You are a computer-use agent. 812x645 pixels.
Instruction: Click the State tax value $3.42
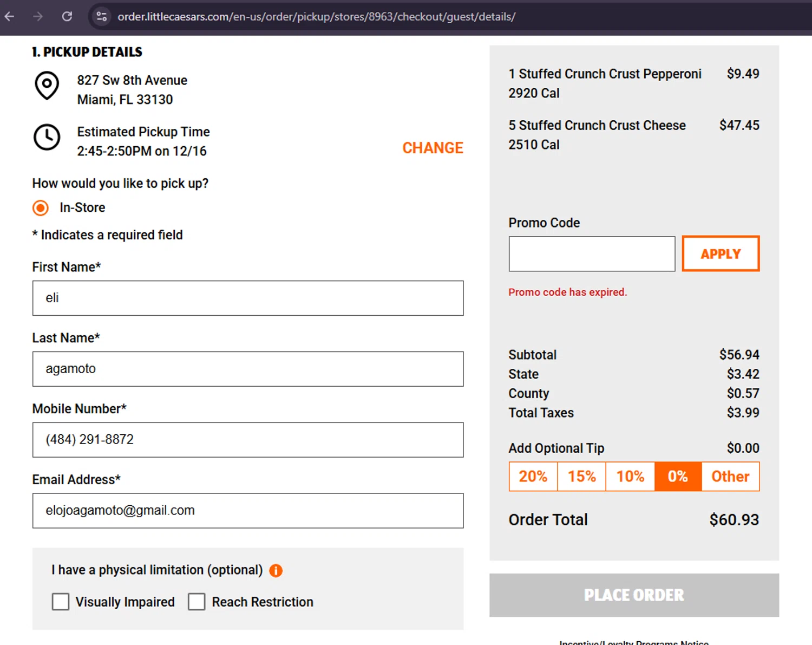tap(743, 374)
